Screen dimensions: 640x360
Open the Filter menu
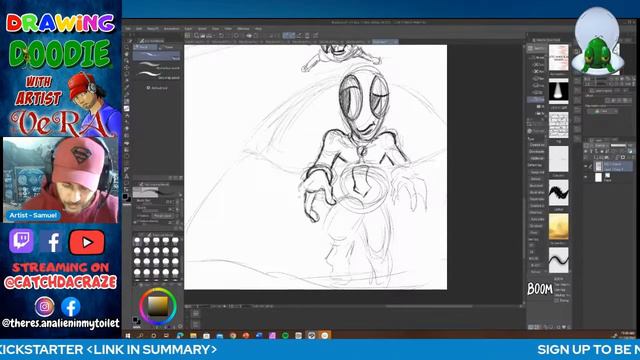tap(228, 29)
